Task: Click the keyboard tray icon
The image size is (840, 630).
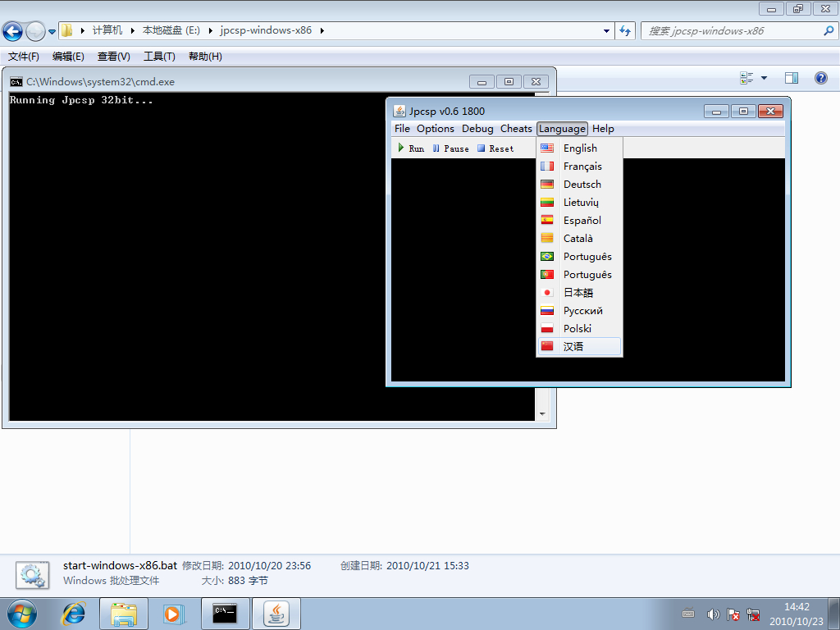Action: tap(688, 614)
